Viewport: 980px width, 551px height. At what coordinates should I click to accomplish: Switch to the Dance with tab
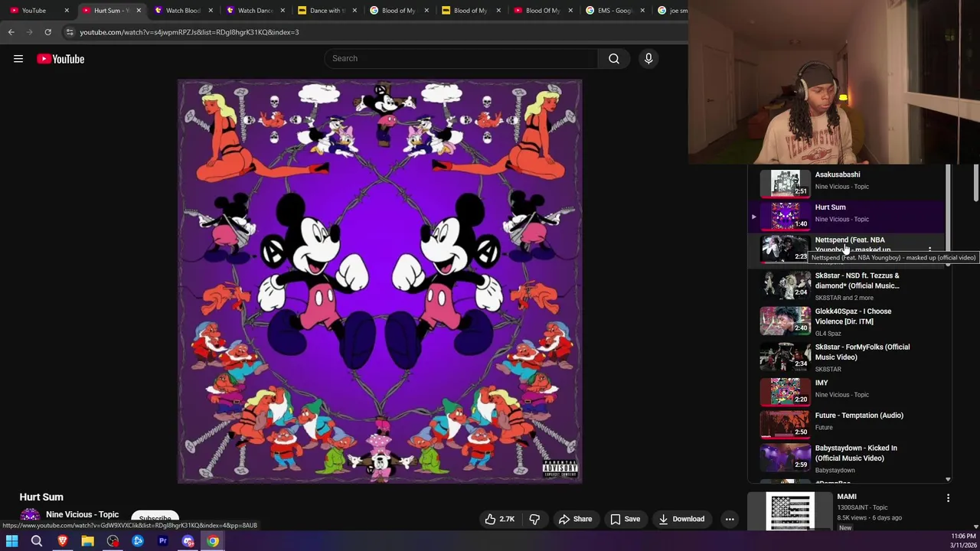[x=327, y=11]
